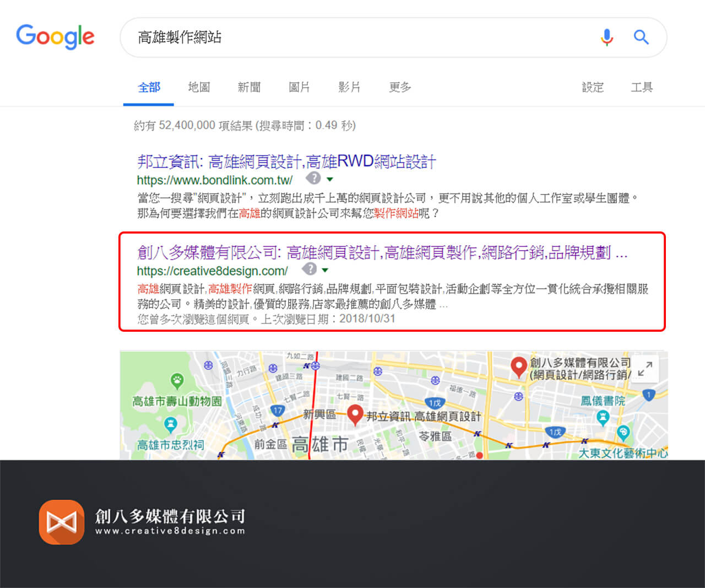The width and height of the screenshot is (705, 588).
Task: Click the 高雄市忠烈祠 map marker
Action: point(171,424)
